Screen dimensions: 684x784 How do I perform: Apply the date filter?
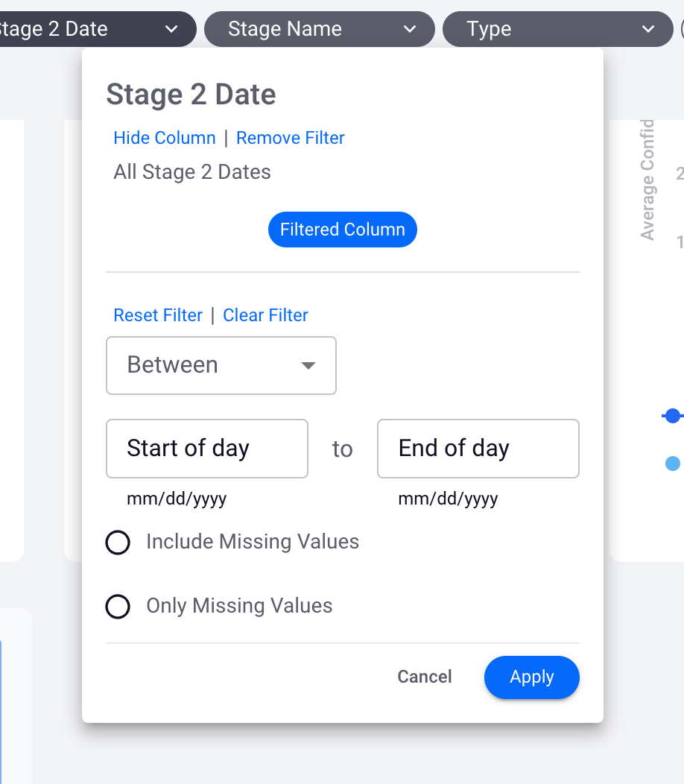click(x=531, y=677)
